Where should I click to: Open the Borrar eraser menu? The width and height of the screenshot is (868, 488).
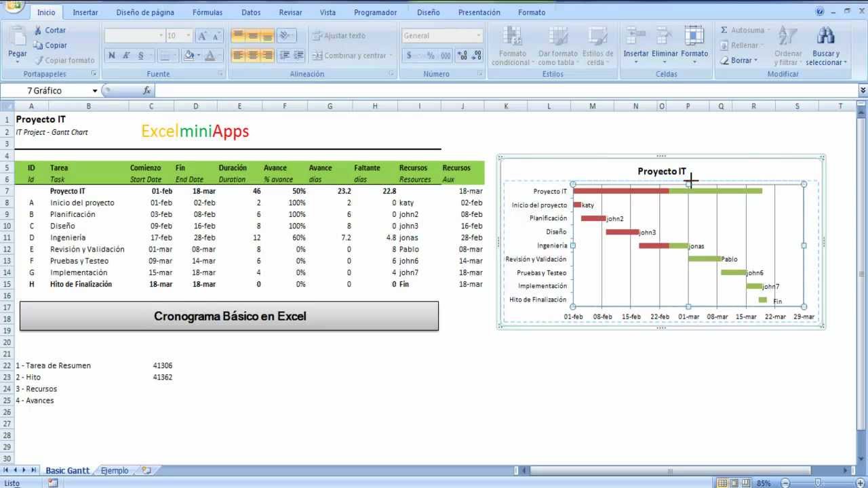[x=738, y=60]
